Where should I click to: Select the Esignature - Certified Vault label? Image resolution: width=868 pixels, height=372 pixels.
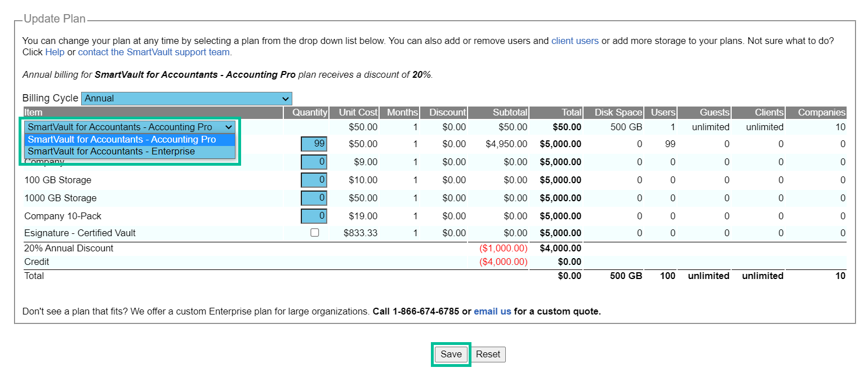coord(80,233)
